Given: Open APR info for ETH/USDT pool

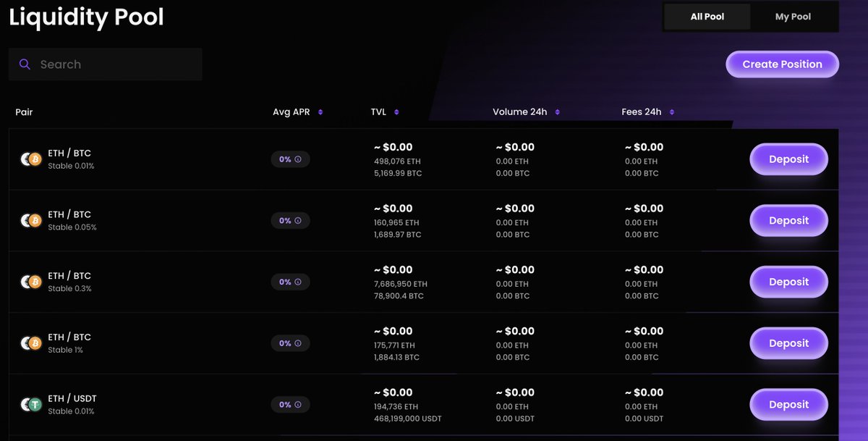Looking at the screenshot, I should pyautogui.click(x=298, y=405).
